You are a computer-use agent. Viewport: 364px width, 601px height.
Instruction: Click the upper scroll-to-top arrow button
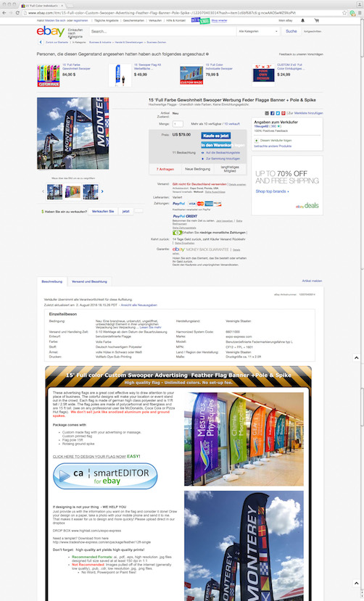click(356, 357)
